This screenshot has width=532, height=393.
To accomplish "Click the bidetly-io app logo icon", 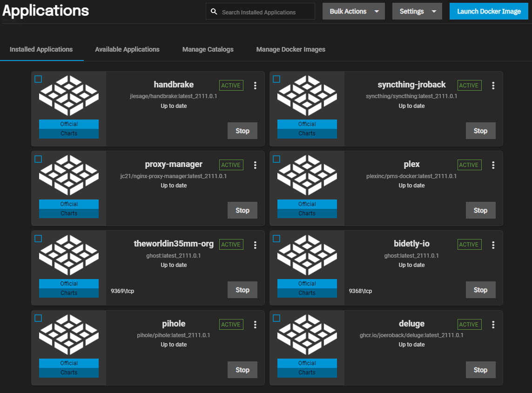I will (307, 255).
